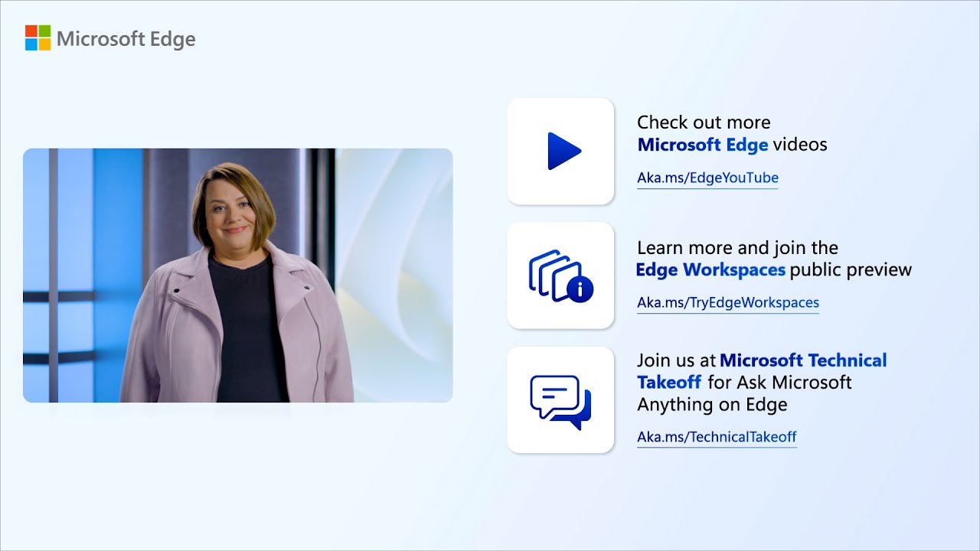Click the chat bubbles icon card
Image resolution: width=980 pixels, height=551 pixels.
click(560, 400)
